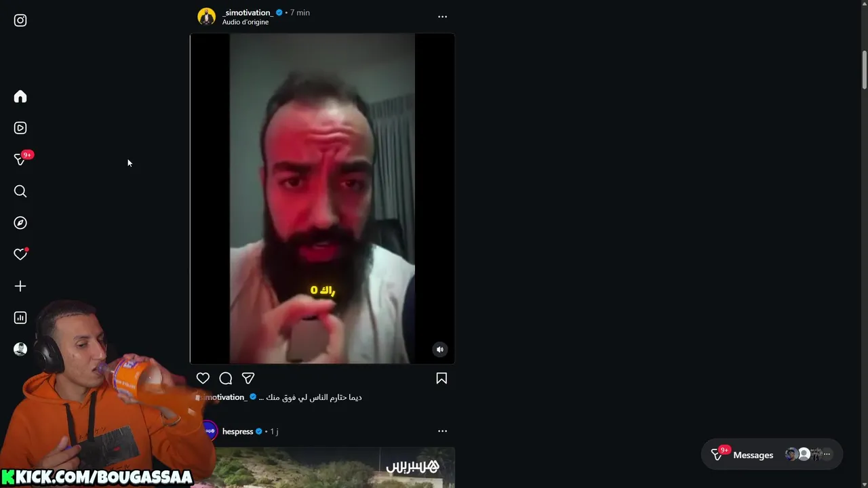Open more options for hespress post

(442, 431)
